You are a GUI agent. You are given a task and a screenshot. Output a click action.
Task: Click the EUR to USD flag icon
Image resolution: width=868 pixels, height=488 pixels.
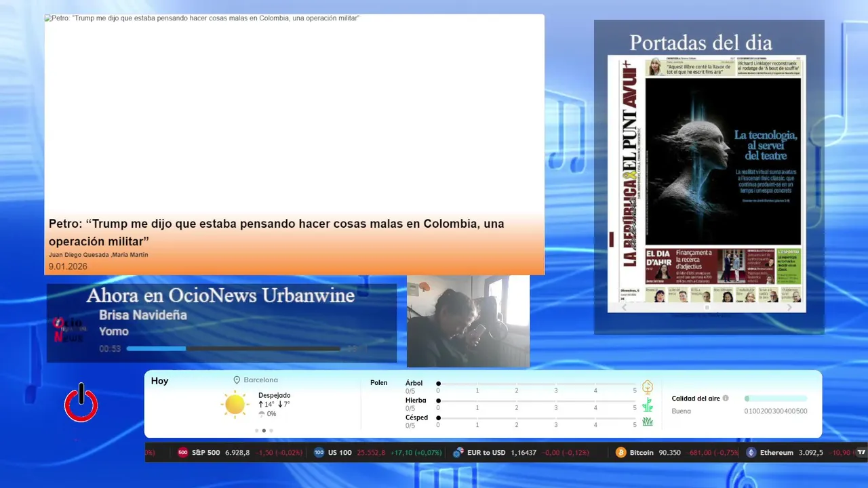[458, 453]
